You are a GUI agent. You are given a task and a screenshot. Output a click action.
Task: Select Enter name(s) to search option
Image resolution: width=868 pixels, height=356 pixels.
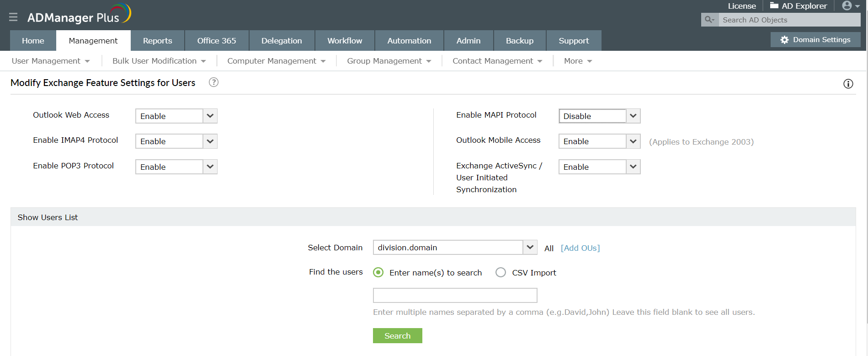click(x=378, y=272)
